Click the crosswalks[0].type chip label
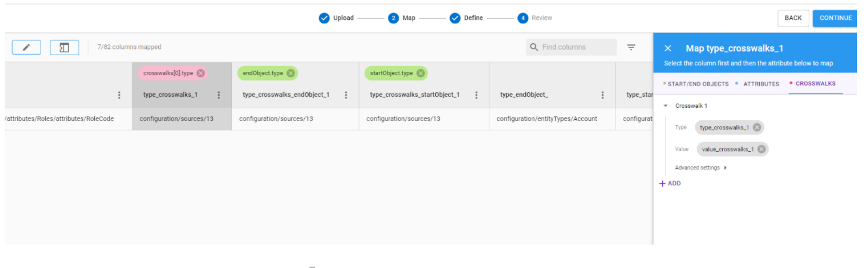This screenshot has height=268, width=868. 168,73
